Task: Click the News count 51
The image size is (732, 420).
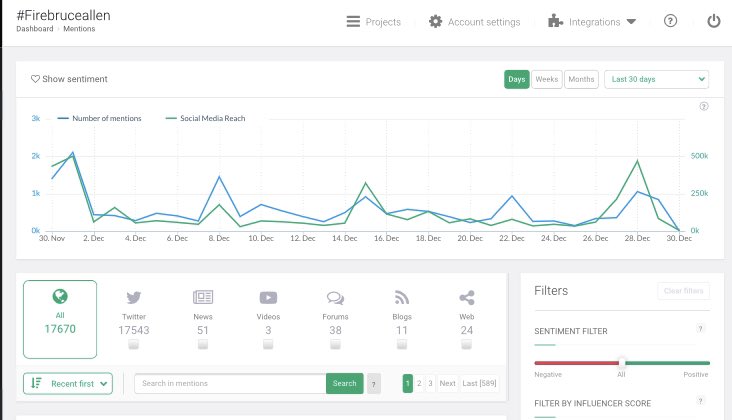Action: pos(203,330)
